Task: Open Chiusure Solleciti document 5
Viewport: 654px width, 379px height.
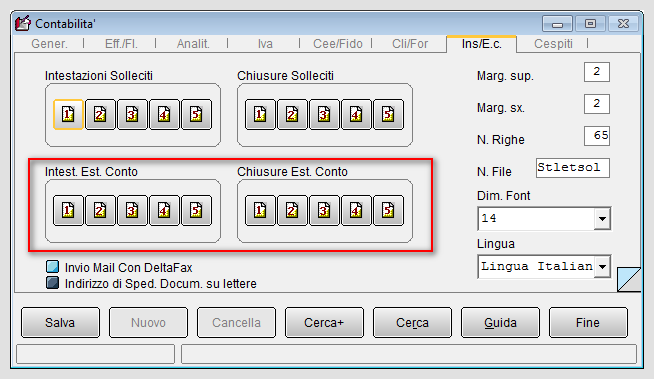Action: [x=389, y=115]
